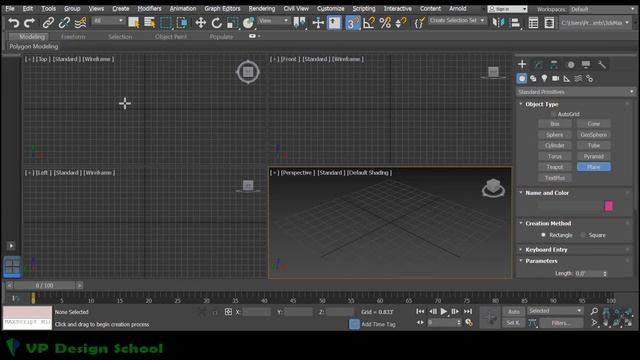Open the Scripting menu
The height and width of the screenshot is (360, 640).
pyautogui.click(x=364, y=9)
